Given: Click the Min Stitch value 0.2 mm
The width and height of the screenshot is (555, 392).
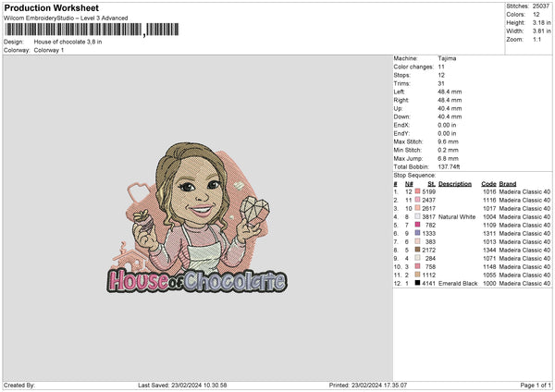Looking at the screenshot, I should click(448, 150).
